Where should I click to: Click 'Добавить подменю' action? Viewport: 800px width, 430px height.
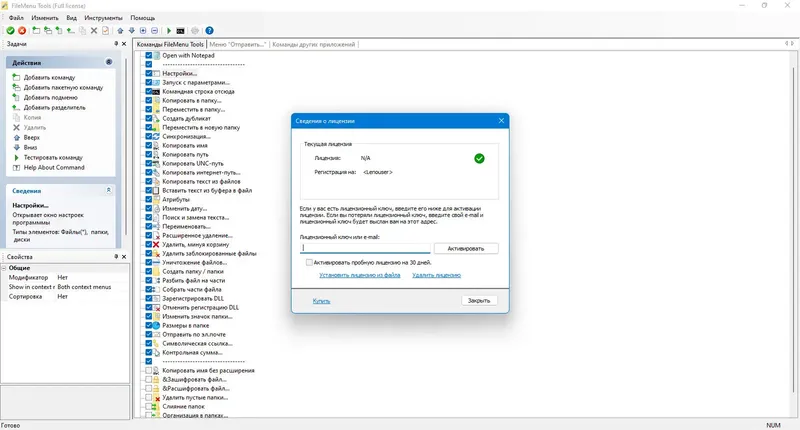pos(51,97)
